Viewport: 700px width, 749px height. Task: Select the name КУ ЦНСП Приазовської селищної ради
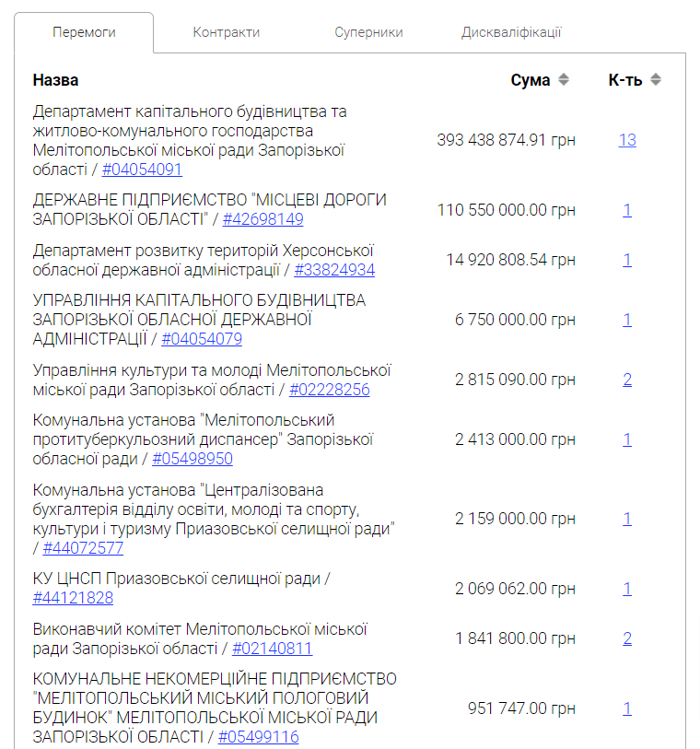tap(177, 579)
